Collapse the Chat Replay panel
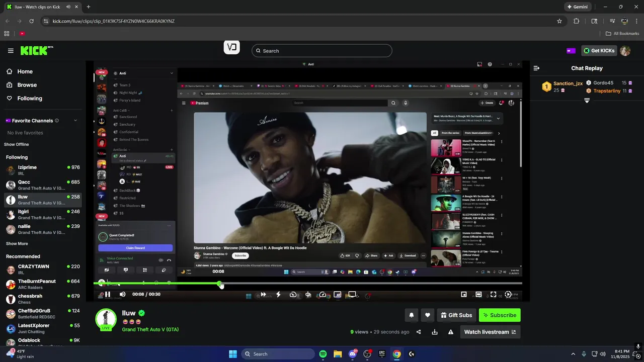This screenshot has width=644, height=362. point(536,68)
